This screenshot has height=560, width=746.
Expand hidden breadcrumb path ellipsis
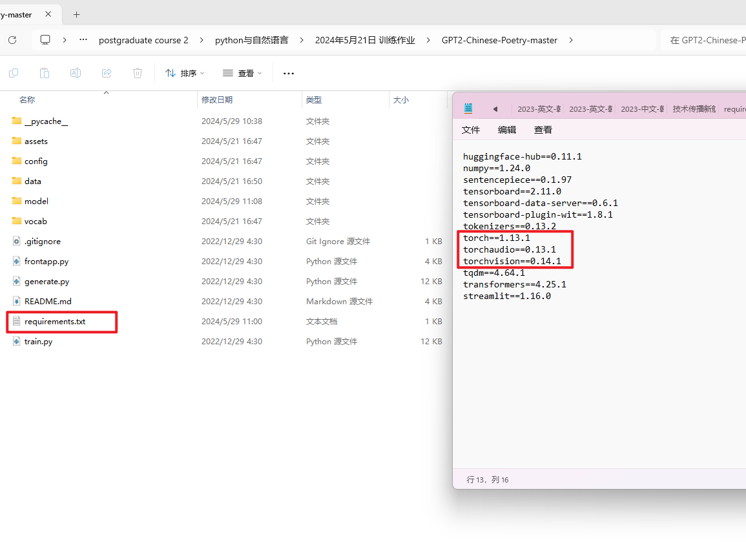coord(83,40)
